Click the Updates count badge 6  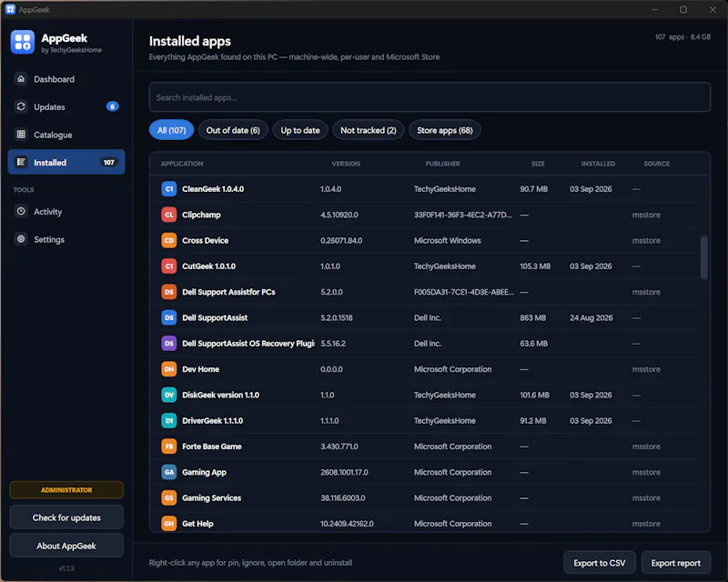click(x=112, y=106)
